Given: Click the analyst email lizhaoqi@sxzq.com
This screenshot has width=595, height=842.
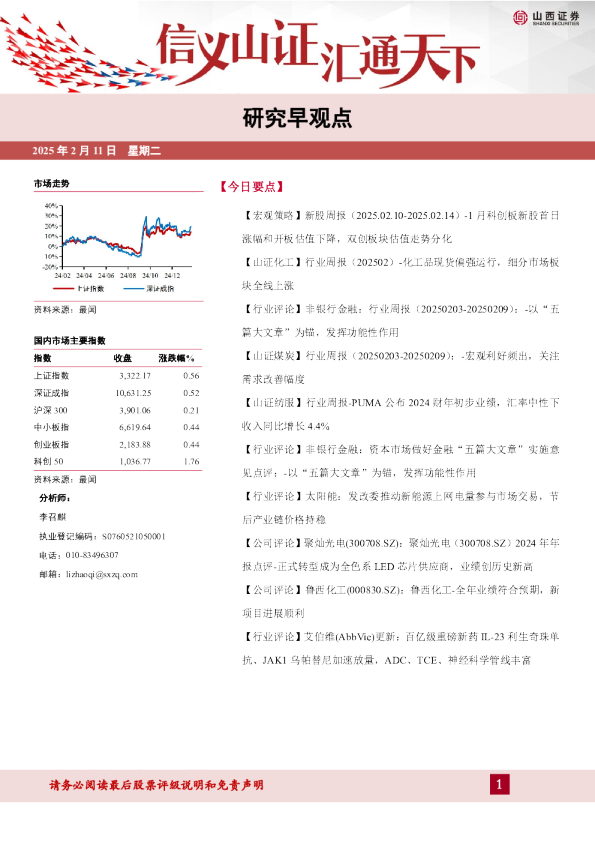Looking at the screenshot, I should tap(102, 575).
